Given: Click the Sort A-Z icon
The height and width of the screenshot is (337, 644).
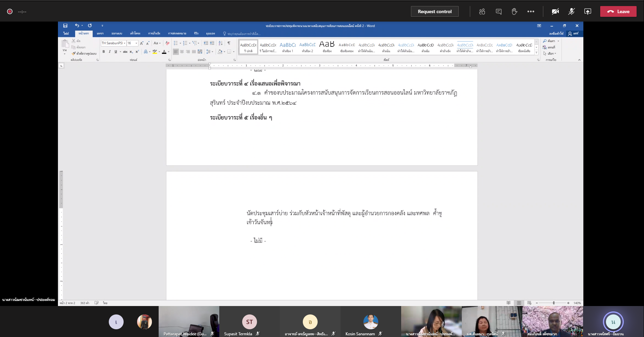Looking at the screenshot, I should pyautogui.click(x=220, y=43).
